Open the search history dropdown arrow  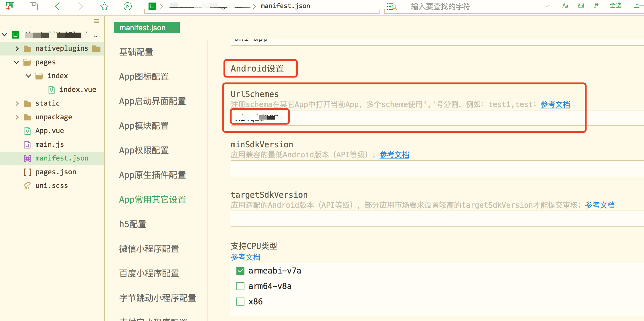tap(547, 6)
